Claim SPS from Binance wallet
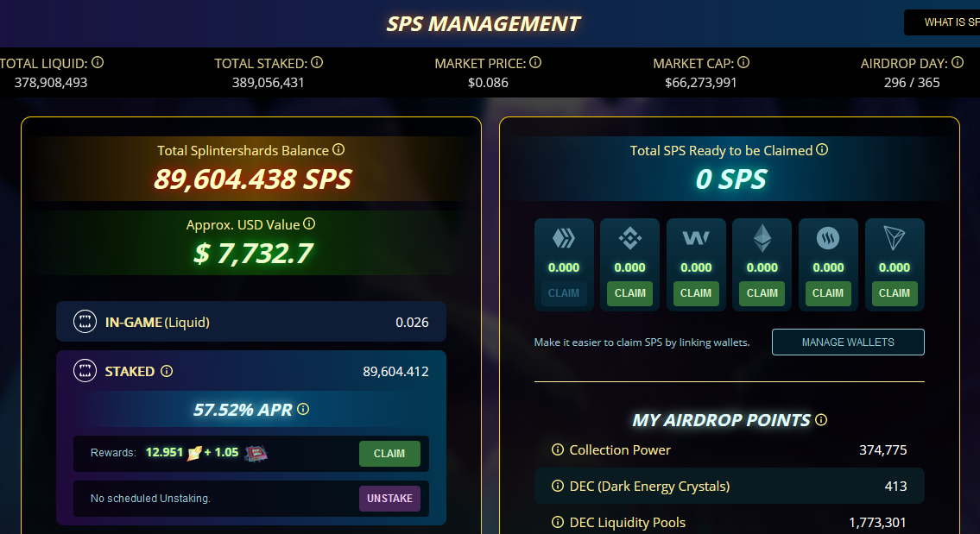980x534 pixels. (630, 293)
